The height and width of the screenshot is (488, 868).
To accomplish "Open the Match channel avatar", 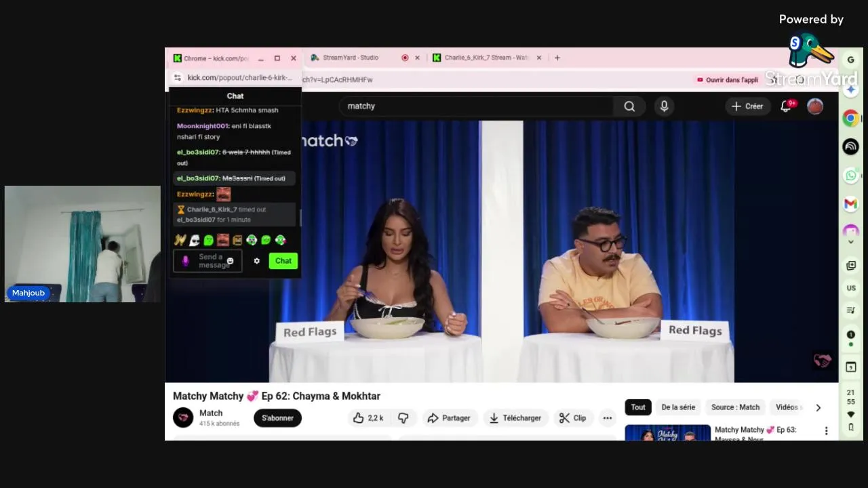I will click(183, 418).
